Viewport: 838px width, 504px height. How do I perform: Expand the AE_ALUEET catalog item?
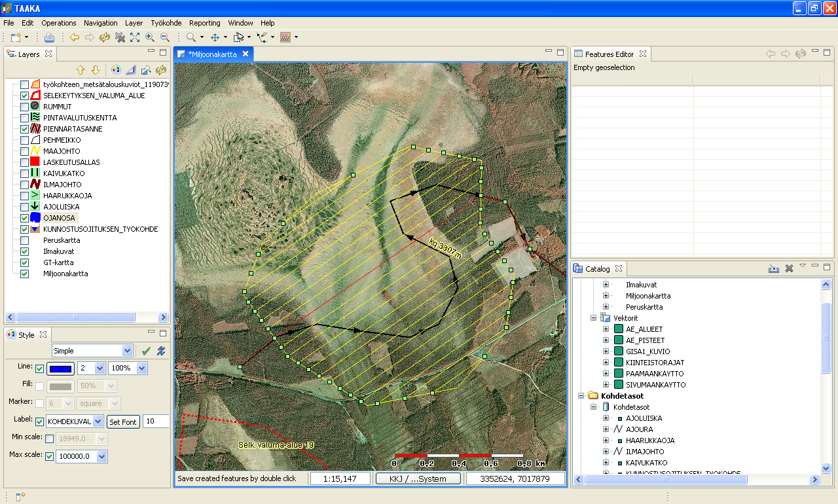pyautogui.click(x=606, y=329)
